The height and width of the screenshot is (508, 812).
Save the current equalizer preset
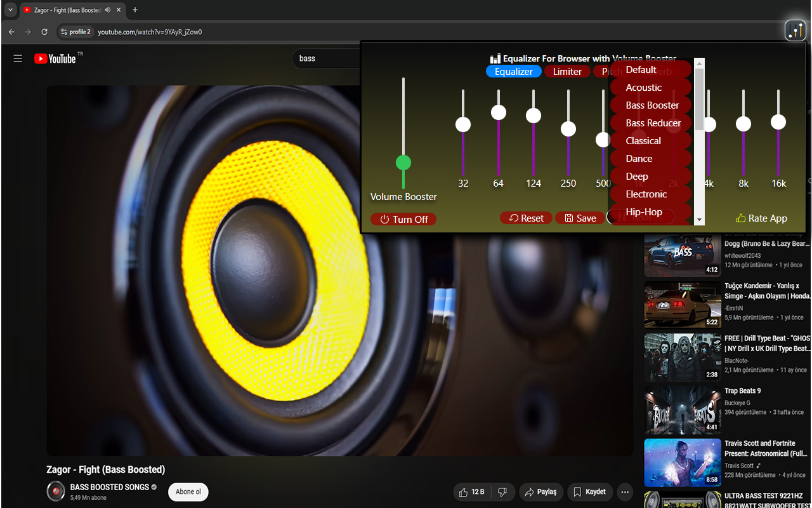[580, 218]
